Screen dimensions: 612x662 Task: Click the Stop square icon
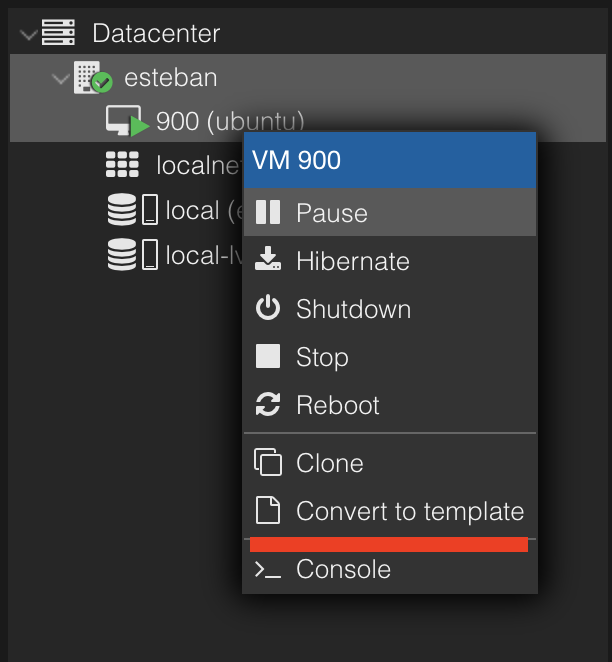pos(268,356)
